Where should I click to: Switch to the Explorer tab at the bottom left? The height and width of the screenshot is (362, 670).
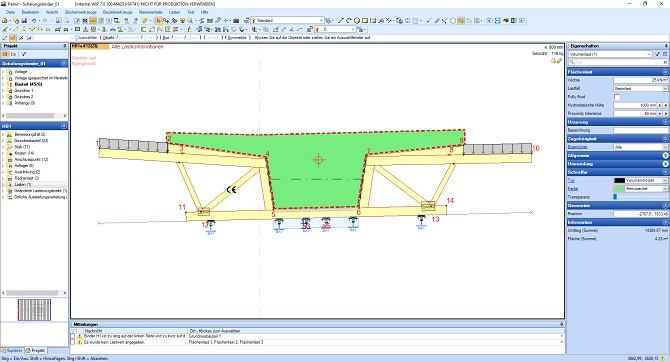pyautogui.click(x=12, y=350)
